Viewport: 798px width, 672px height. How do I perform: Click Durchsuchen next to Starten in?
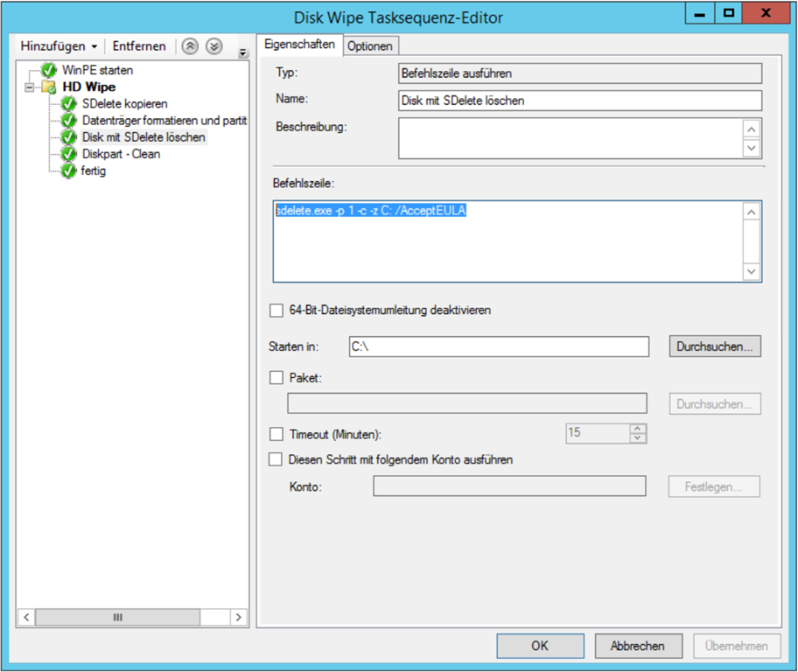click(x=715, y=346)
